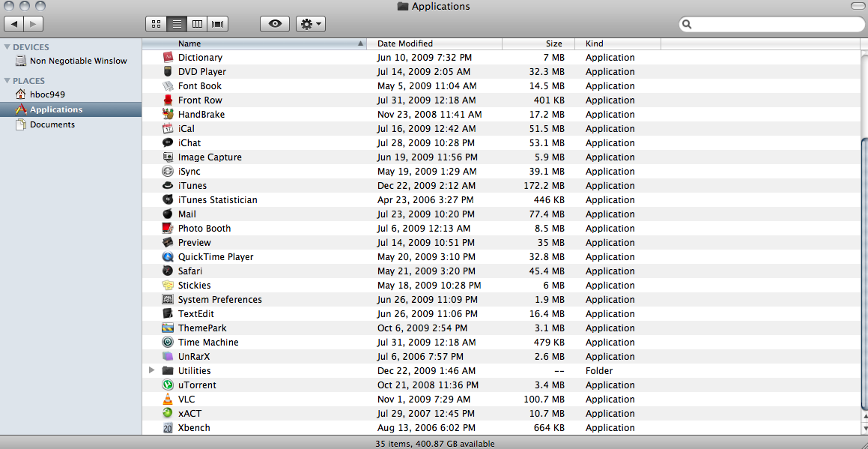868x449 pixels.
Task: Click the 172.2 MB size value
Action: 544,186
